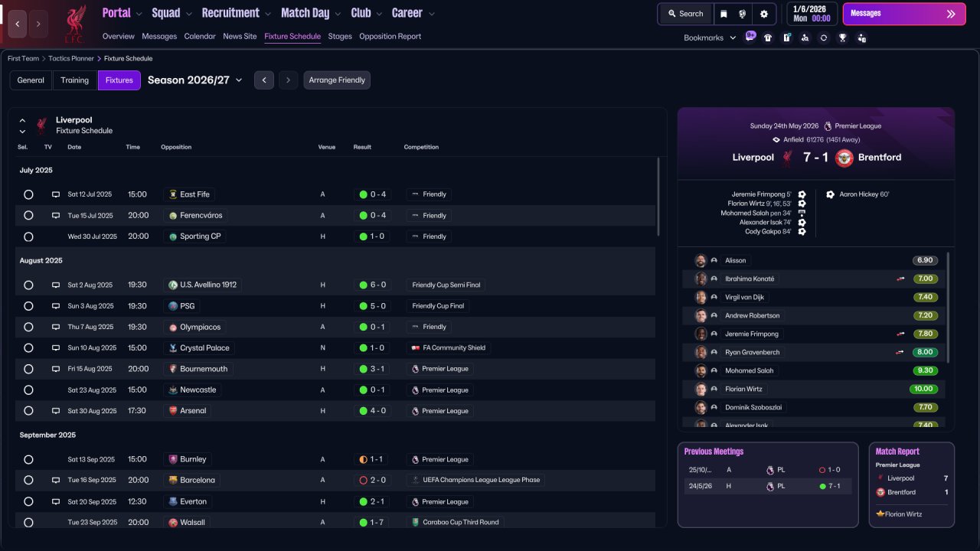
Task: Click the TV icon on the East Fife row
Action: point(56,194)
